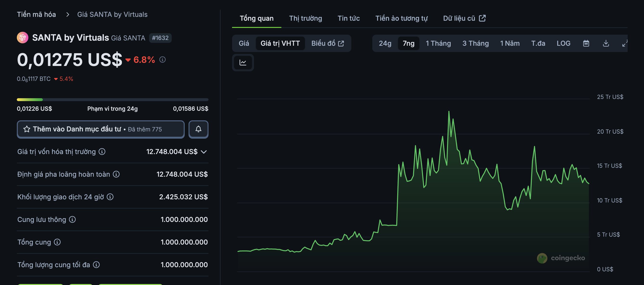The height and width of the screenshot is (285, 644).
Task: Open the Tin tức tab
Action: (x=348, y=18)
